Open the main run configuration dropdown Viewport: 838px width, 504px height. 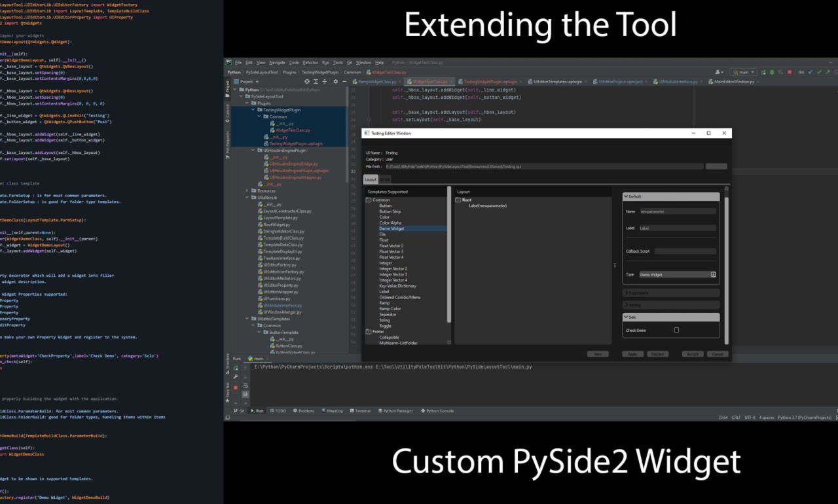743,72
